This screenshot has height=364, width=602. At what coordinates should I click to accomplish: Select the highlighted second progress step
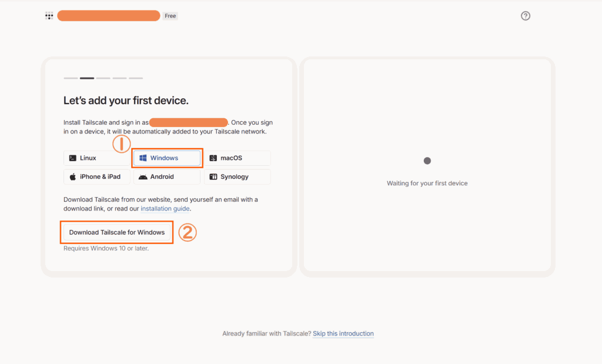(87, 78)
